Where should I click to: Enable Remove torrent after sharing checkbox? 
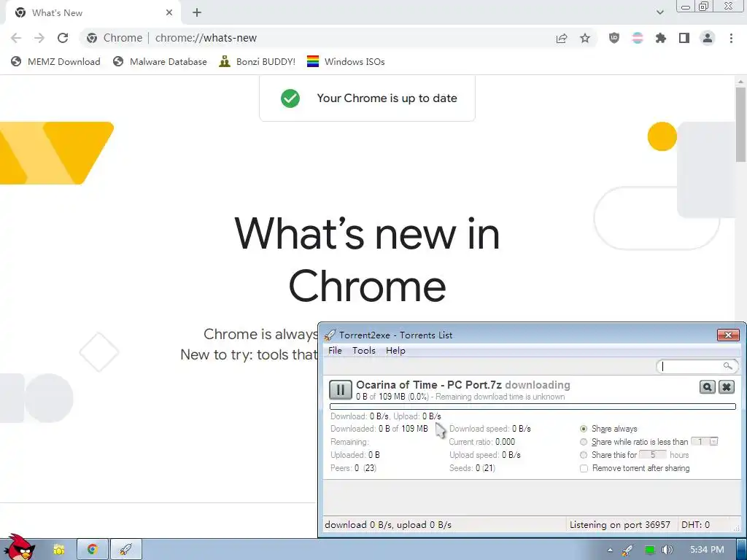(x=584, y=468)
